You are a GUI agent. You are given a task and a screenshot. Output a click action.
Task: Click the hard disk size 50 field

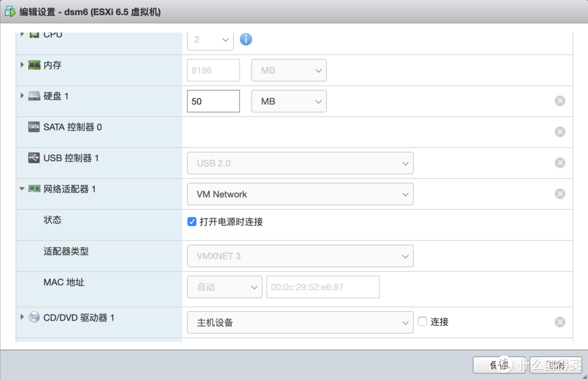tap(213, 101)
